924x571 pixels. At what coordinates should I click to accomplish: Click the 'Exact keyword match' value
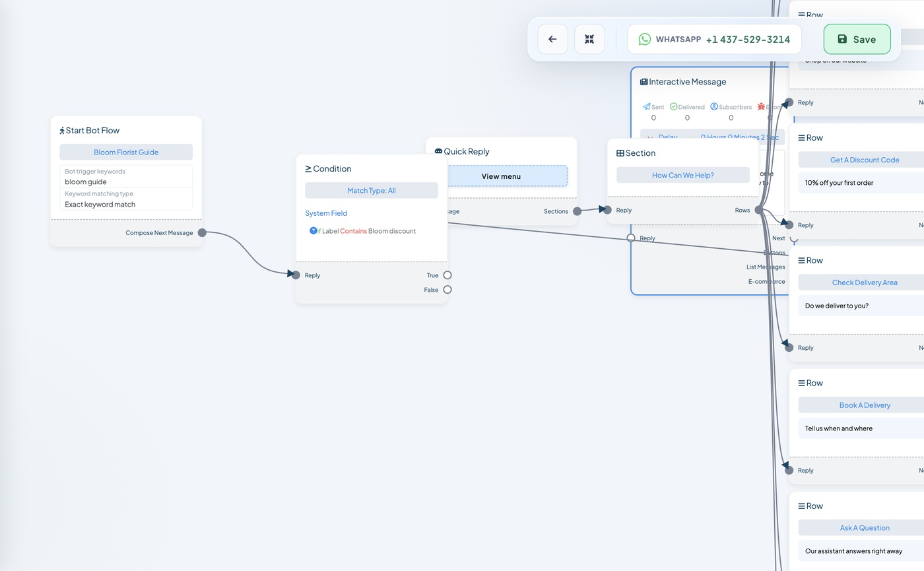point(100,204)
